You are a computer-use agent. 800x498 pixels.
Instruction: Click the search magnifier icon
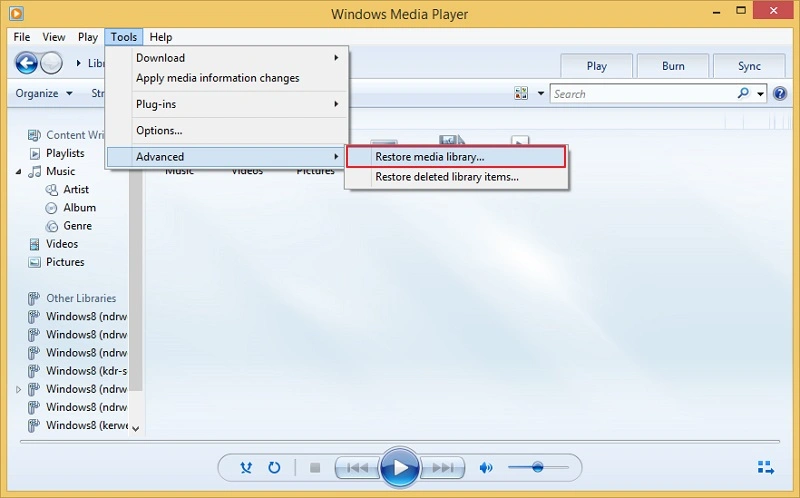pos(743,93)
